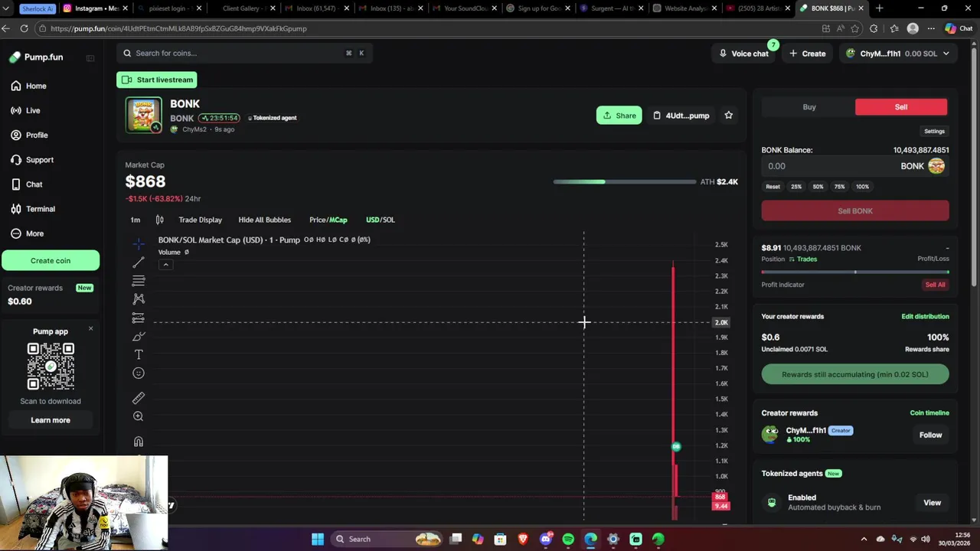
Task: Switch to the Sell tab
Action: click(x=901, y=107)
